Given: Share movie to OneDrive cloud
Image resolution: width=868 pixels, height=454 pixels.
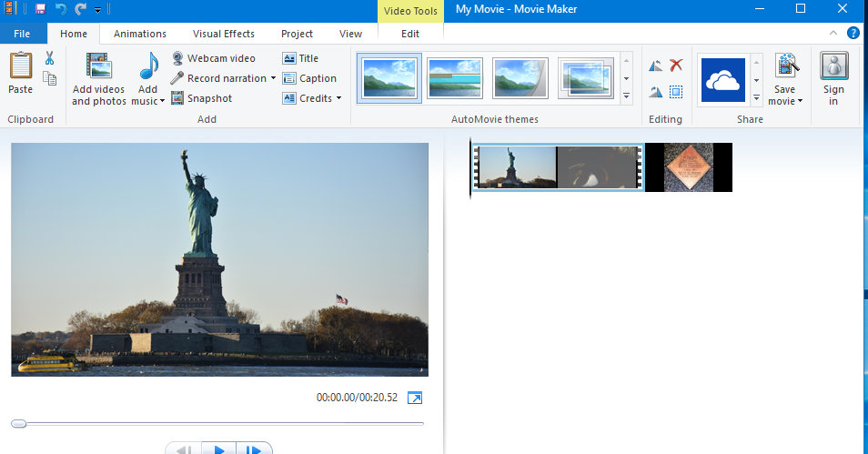Looking at the screenshot, I should point(723,80).
